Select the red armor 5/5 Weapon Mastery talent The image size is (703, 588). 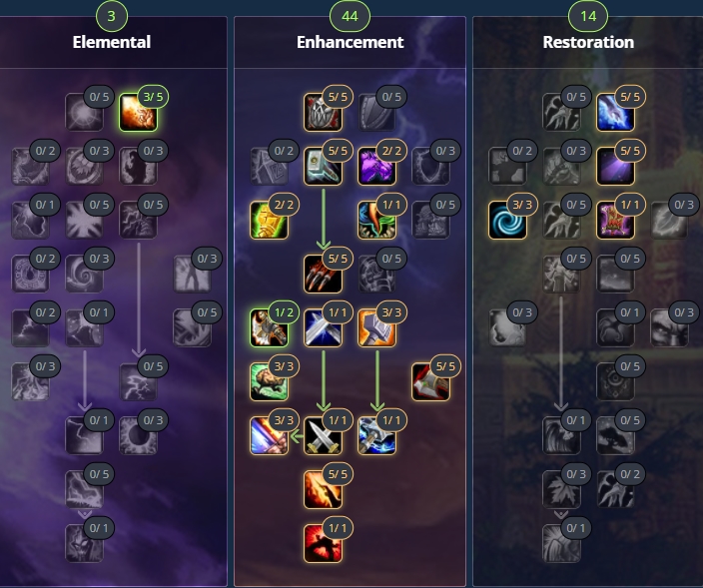(x=430, y=381)
